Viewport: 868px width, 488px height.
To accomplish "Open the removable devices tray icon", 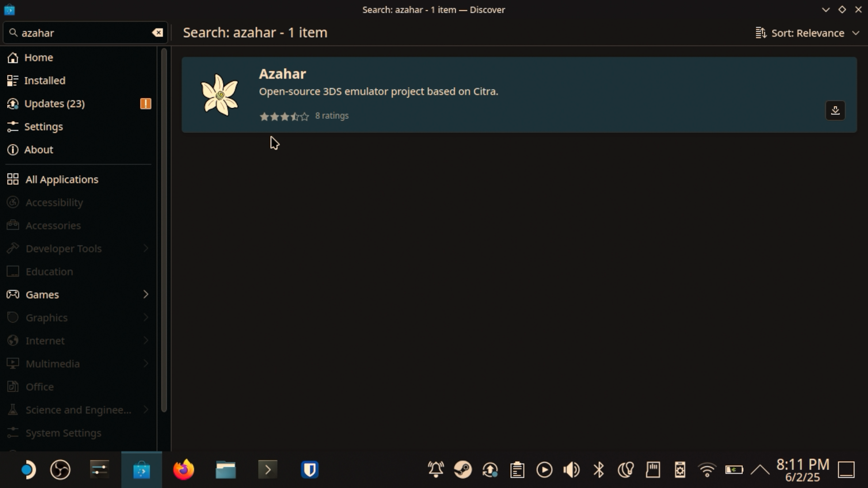I will [x=680, y=470].
